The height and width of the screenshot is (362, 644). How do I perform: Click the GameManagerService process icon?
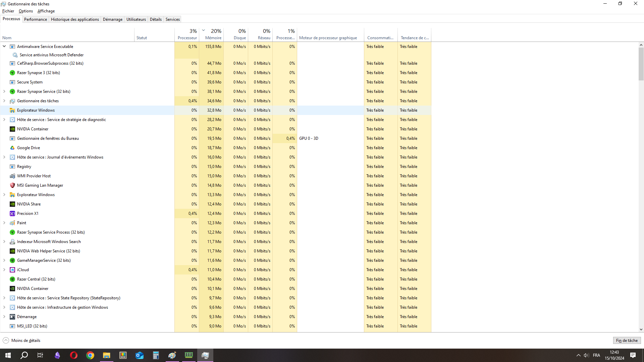click(12, 260)
